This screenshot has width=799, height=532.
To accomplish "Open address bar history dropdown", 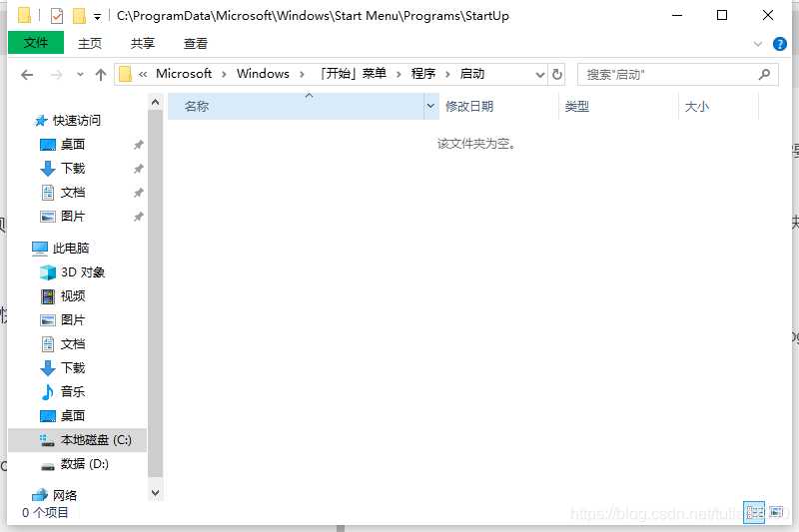I will tap(540, 75).
